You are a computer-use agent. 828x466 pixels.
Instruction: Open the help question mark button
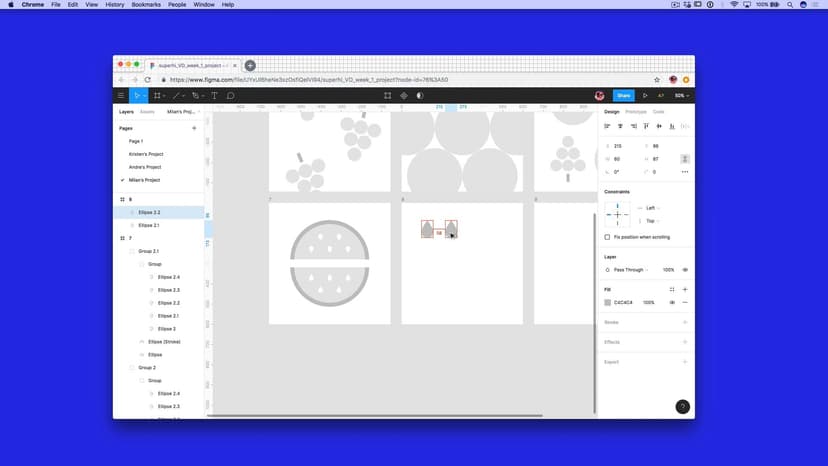(682, 407)
